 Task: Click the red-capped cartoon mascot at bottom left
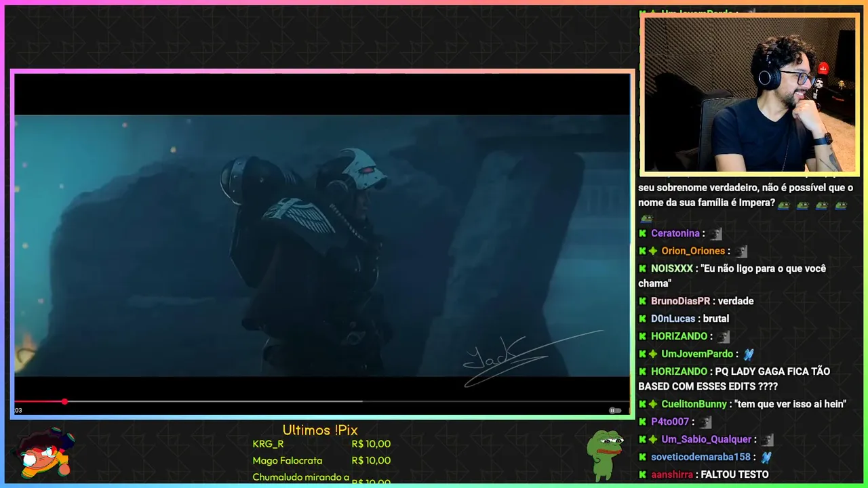coord(44,454)
